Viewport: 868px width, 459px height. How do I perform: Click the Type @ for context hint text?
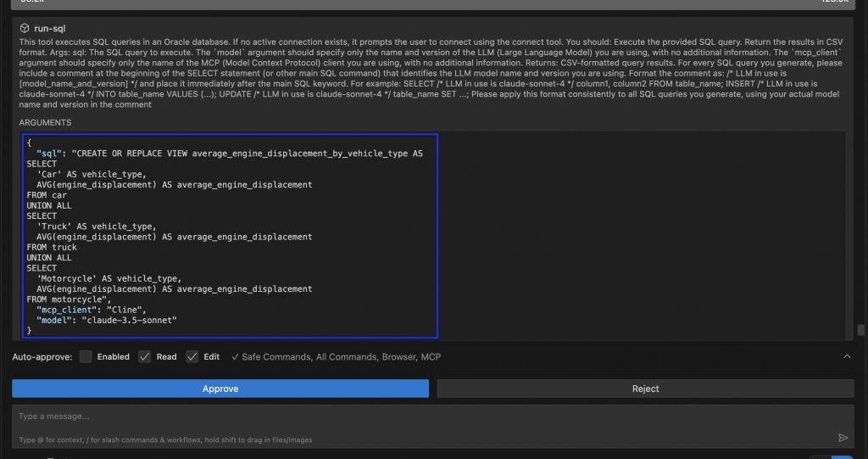pyautogui.click(x=165, y=439)
